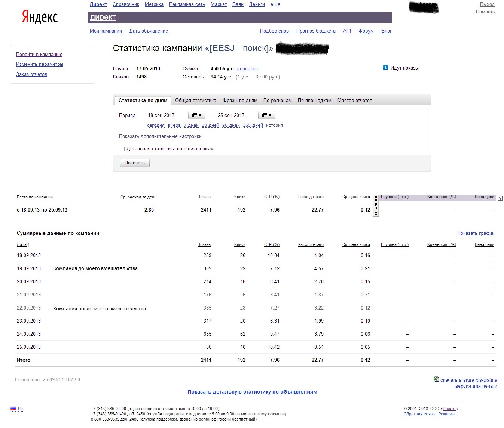
Task: Open the Форум link
Action: 366,31
